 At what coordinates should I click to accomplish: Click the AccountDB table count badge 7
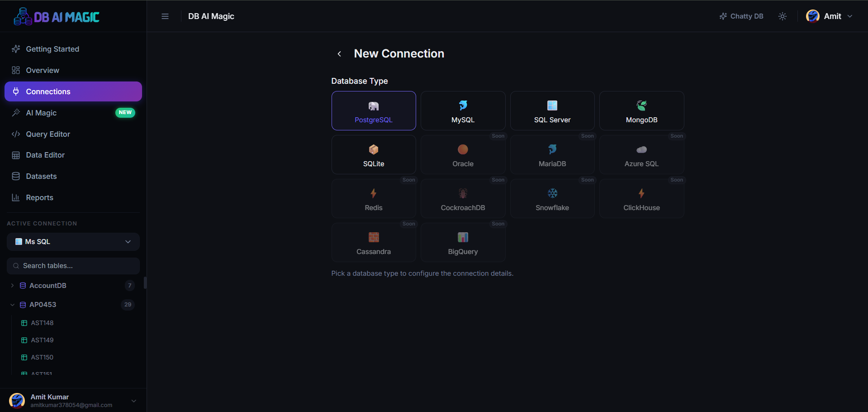point(130,286)
